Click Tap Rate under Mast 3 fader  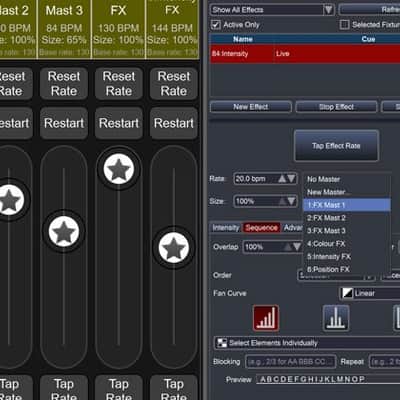pyautogui.click(x=64, y=388)
